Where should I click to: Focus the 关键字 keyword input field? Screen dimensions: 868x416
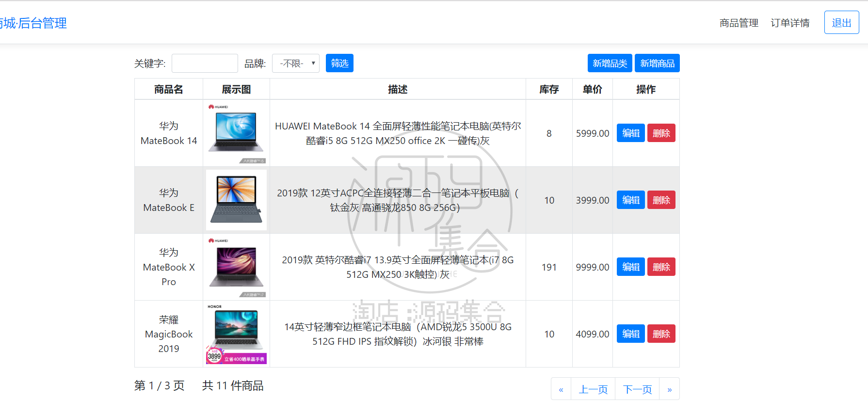[205, 64]
